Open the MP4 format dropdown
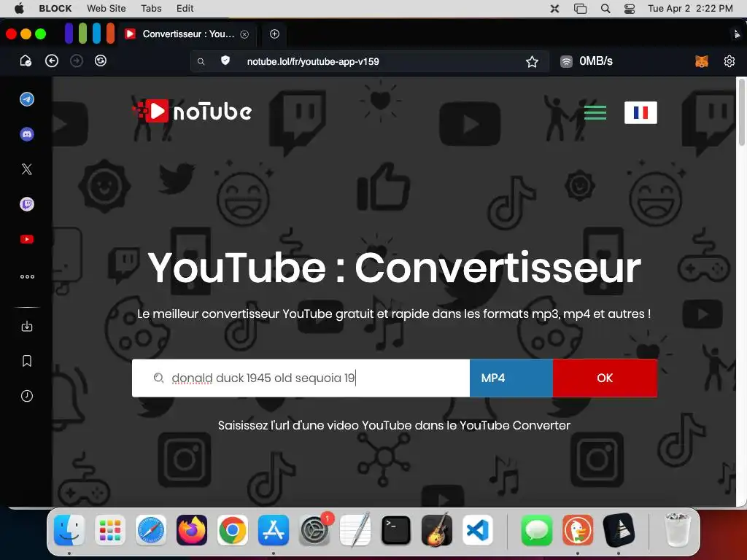This screenshot has width=747, height=560. click(511, 378)
